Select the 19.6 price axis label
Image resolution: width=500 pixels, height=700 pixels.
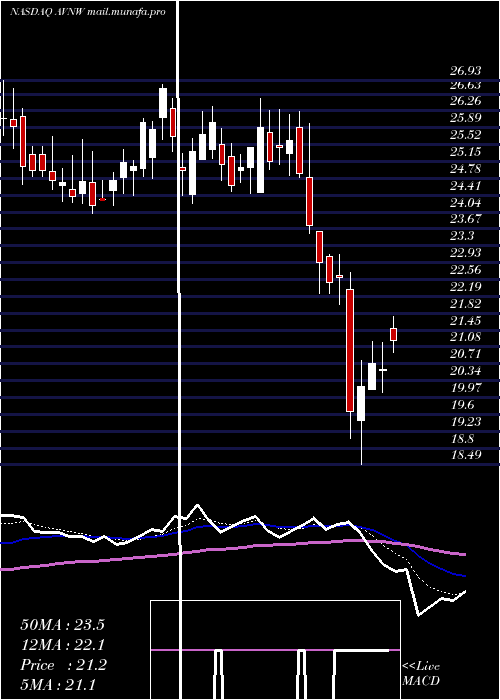click(462, 405)
